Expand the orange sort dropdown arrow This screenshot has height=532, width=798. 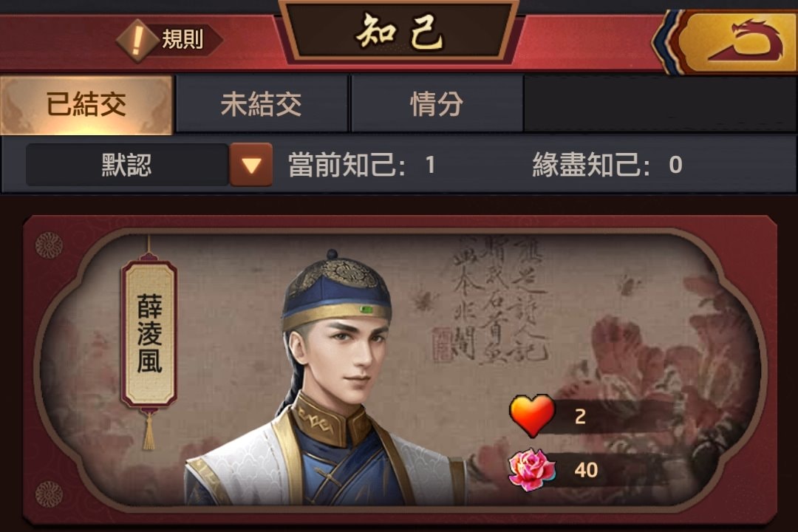tap(251, 165)
